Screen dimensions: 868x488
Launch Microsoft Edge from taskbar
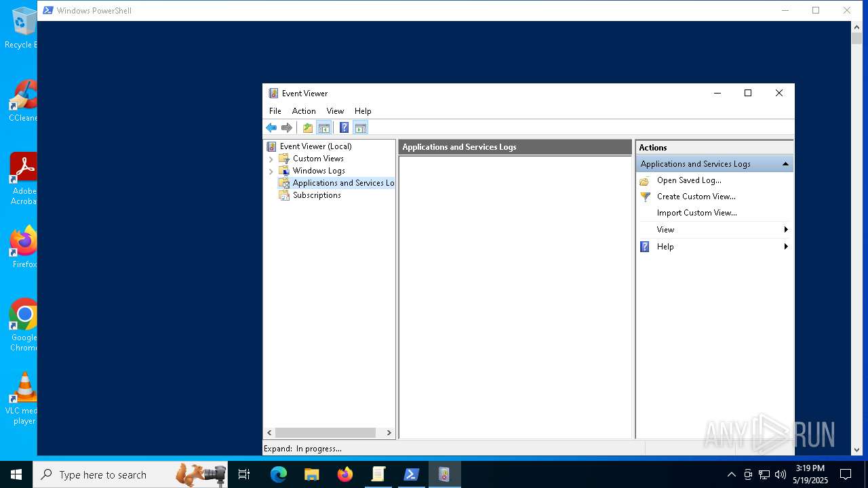[x=279, y=474]
